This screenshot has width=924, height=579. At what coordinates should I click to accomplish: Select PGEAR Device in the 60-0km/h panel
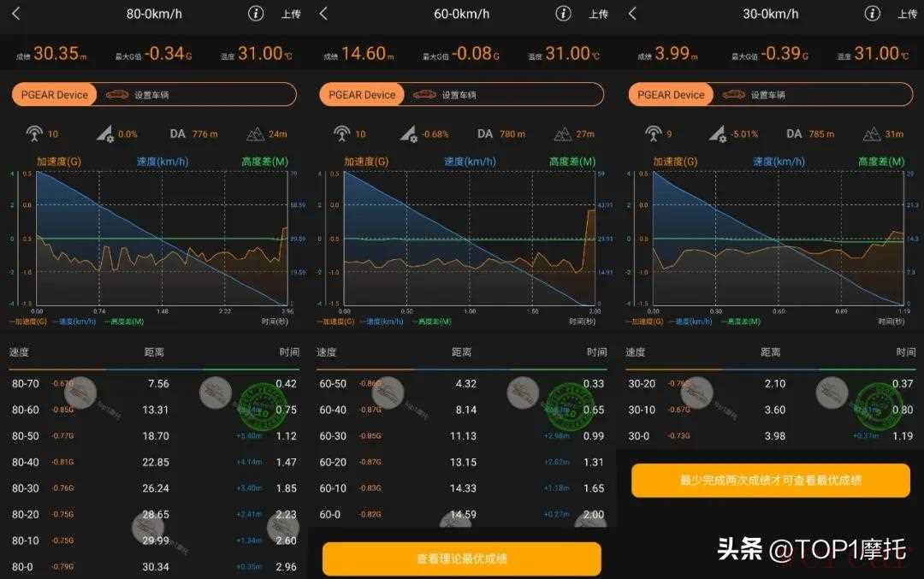[x=362, y=95]
